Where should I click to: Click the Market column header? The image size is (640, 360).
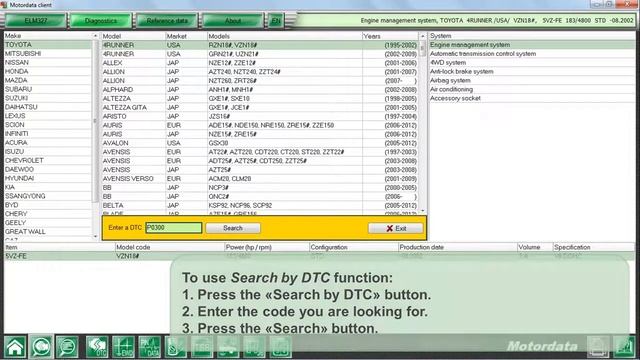(x=186, y=36)
